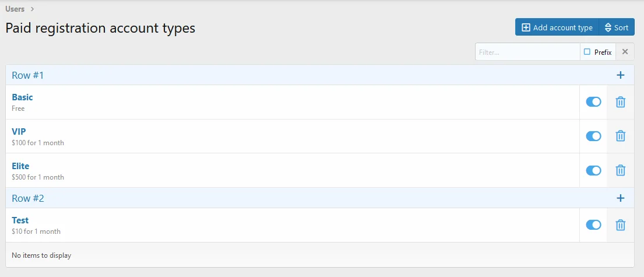Open the Users breadcrumb link

point(15,9)
